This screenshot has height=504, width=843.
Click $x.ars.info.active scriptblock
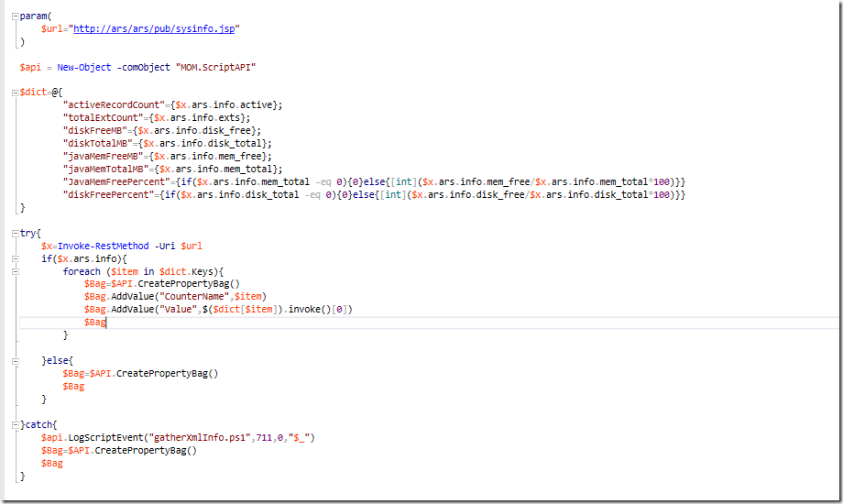[224, 104]
